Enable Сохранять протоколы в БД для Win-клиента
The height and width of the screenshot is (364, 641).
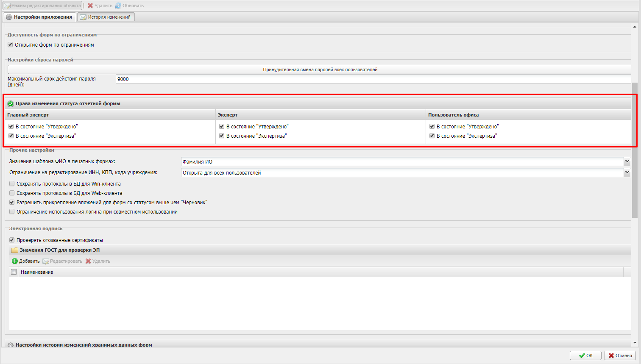(x=12, y=184)
